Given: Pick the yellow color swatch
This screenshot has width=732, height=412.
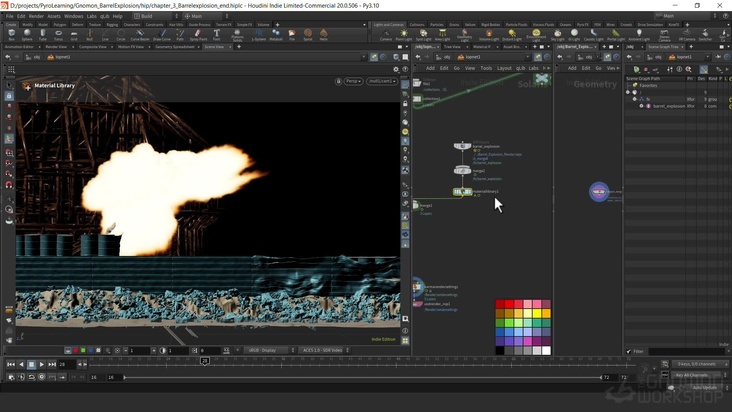Looking at the screenshot, I should pyautogui.click(x=537, y=314).
